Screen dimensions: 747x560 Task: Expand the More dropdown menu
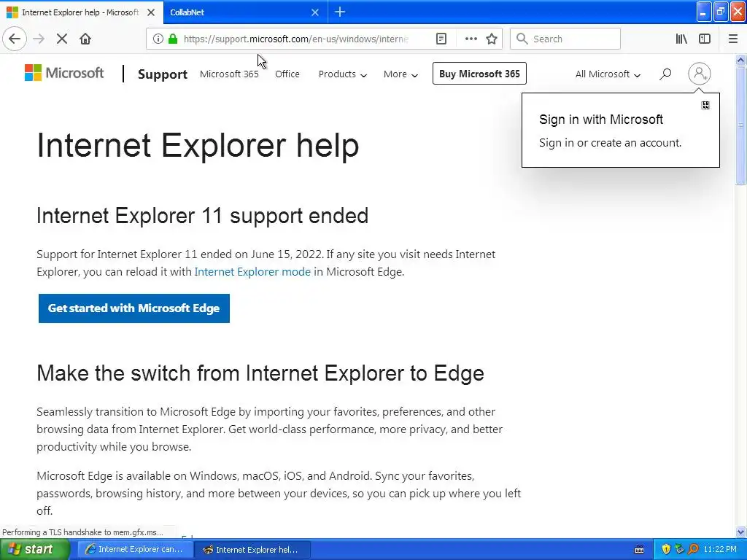tap(400, 74)
